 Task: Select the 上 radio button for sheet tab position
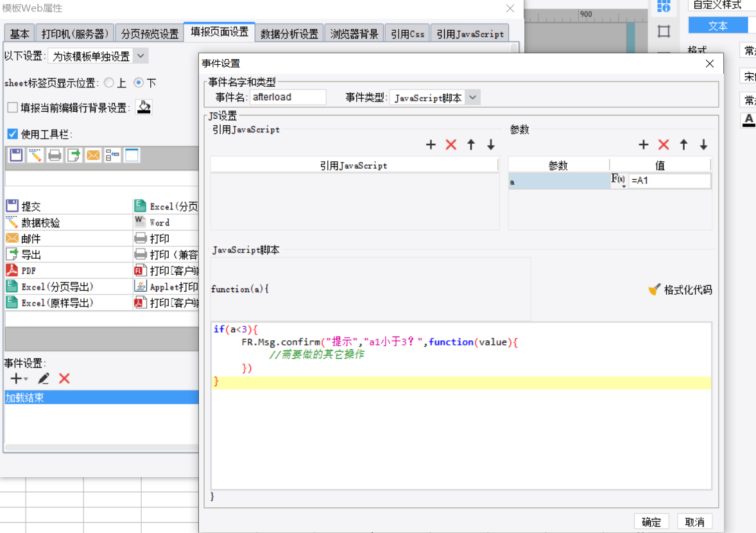click(110, 82)
